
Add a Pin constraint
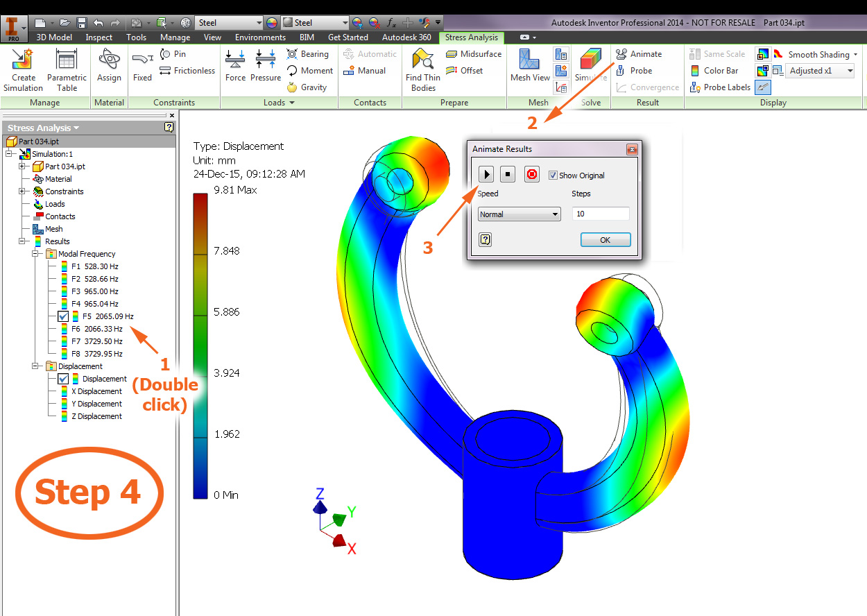(x=173, y=54)
